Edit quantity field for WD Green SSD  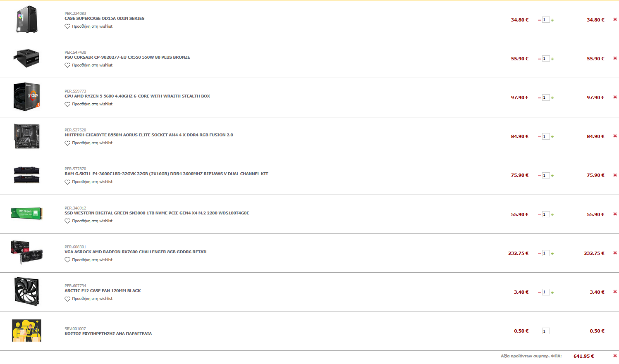[546, 214]
